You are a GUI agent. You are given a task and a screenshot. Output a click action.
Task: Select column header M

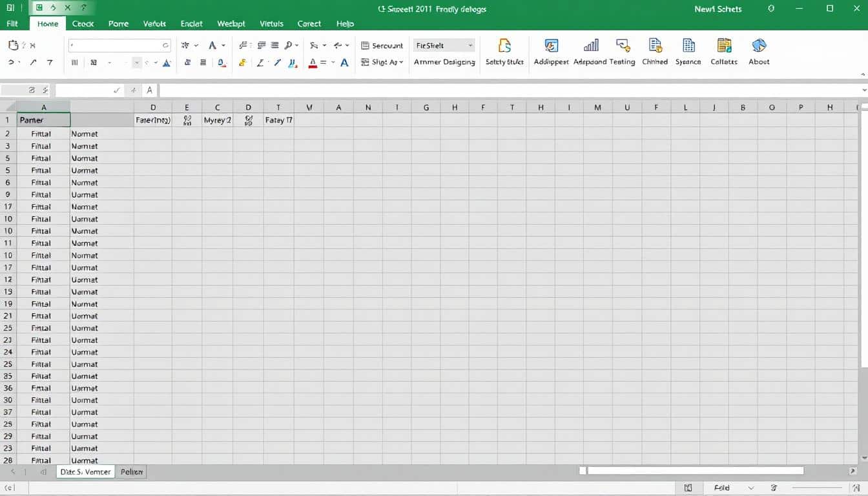pyautogui.click(x=598, y=108)
